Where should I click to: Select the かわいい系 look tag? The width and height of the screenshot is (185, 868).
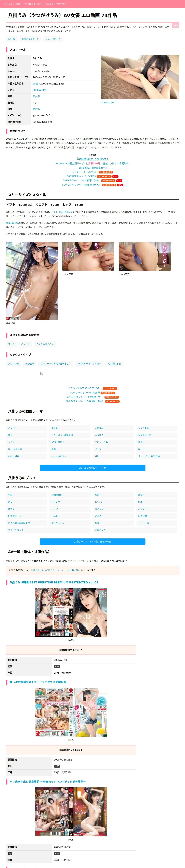point(13,364)
